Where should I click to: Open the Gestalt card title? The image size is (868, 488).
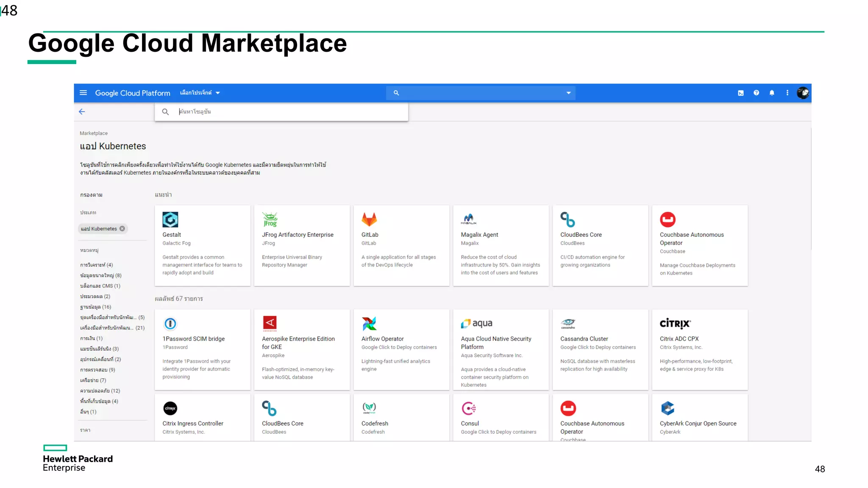[x=172, y=235]
